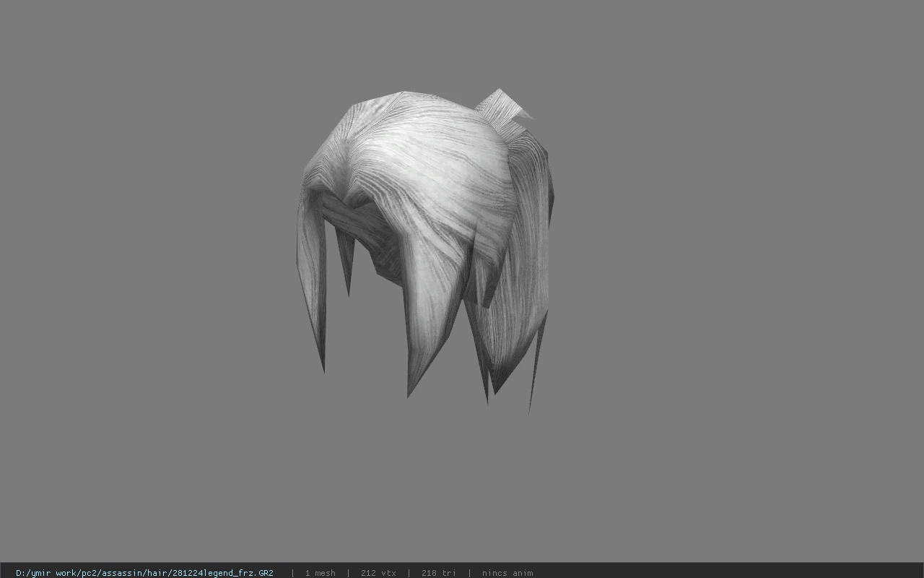Click the "212 vtx" vertex count

click(378, 573)
